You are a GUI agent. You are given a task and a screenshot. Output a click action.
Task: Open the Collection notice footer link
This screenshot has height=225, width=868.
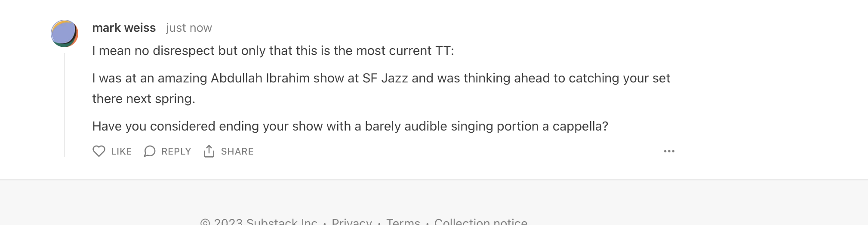[480, 222]
